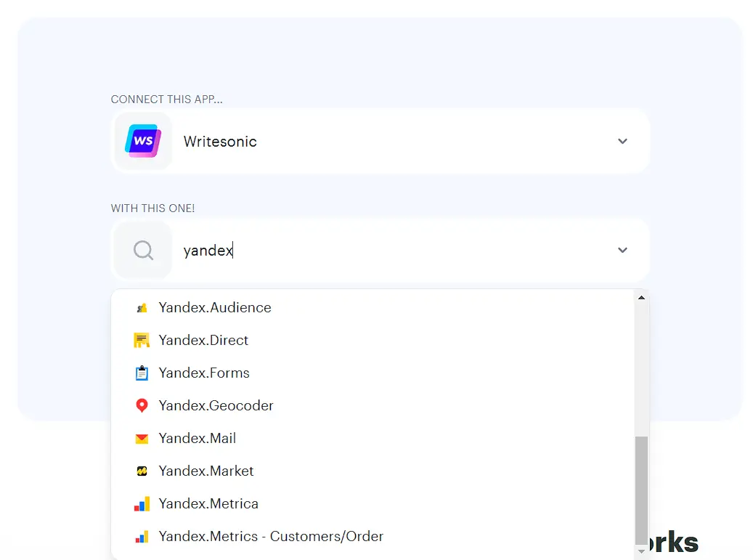
Task: Choose Yandex.Mail from results
Action: point(373,438)
